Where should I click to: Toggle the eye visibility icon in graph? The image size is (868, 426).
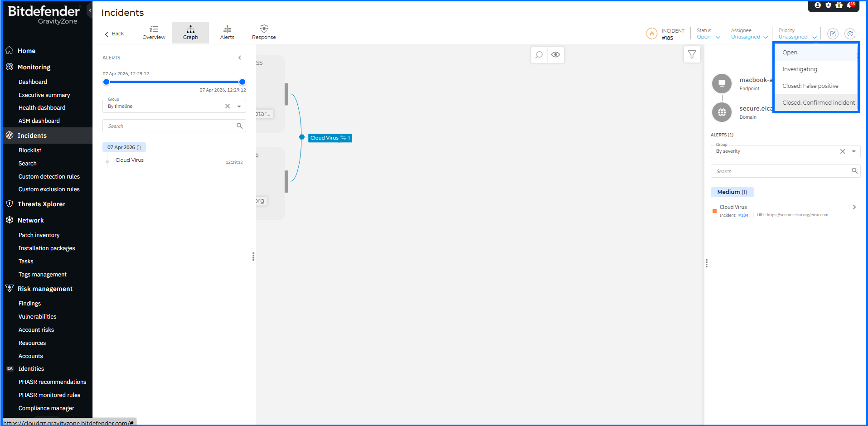(556, 55)
